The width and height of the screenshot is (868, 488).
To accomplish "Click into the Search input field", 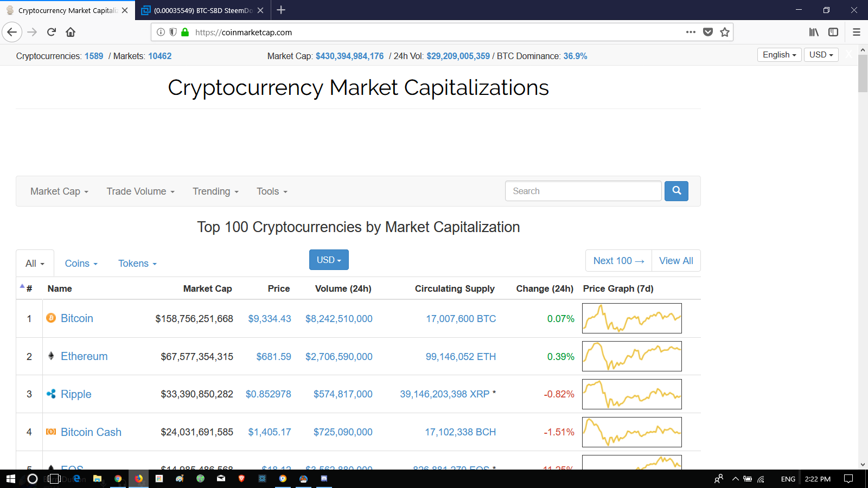I will (x=583, y=191).
